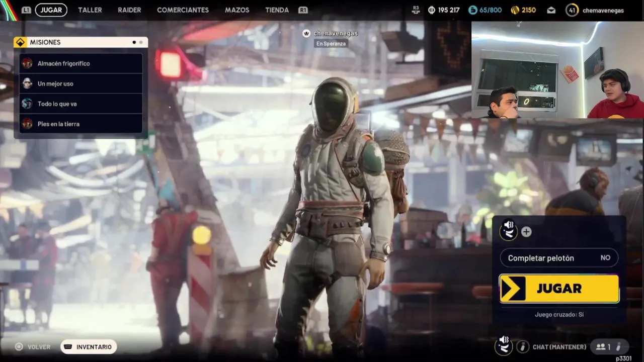
Task: Click the Pies en la tierra portrait icon
Action: click(27, 124)
